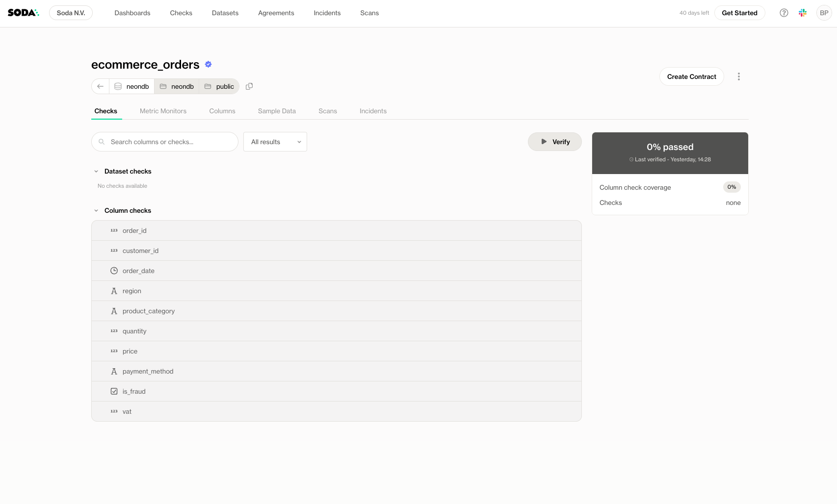Open Agreements in the top navigation
837x504 pixels.
276,13
